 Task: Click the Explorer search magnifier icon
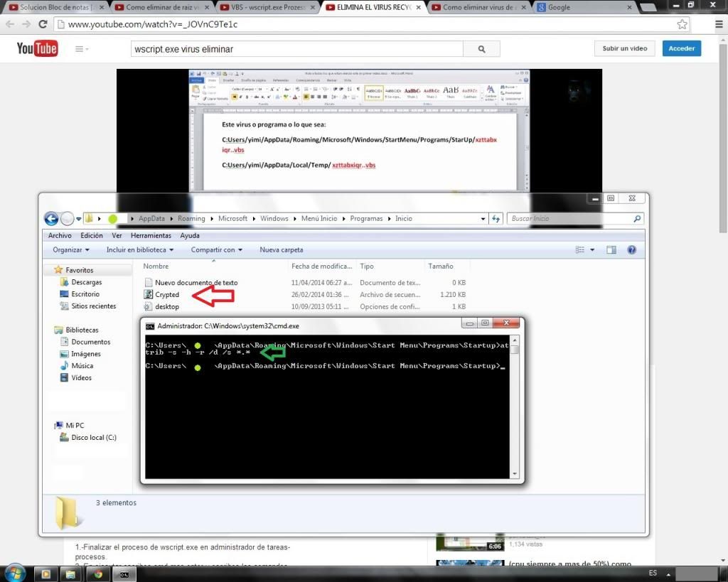(637, 219)
